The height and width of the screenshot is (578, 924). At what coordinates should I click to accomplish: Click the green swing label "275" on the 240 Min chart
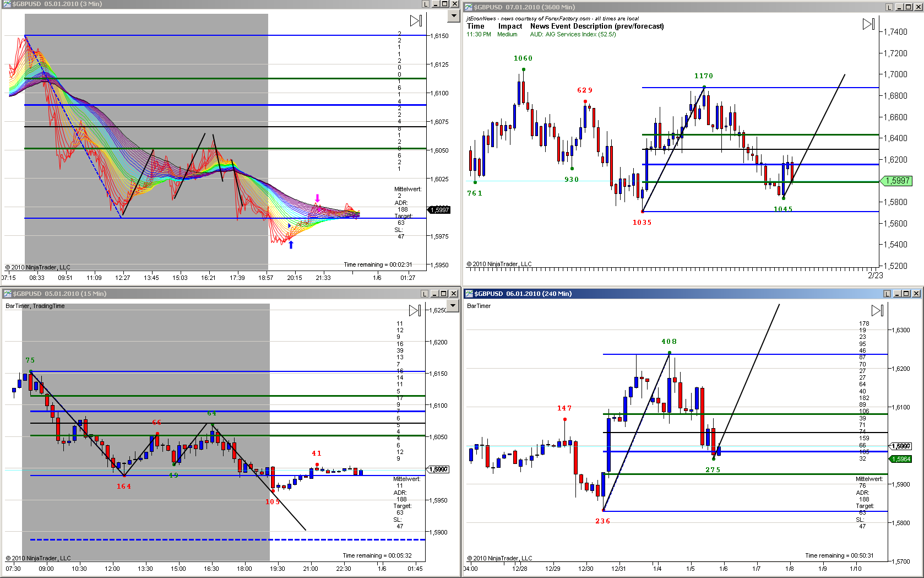pos(713,470)
